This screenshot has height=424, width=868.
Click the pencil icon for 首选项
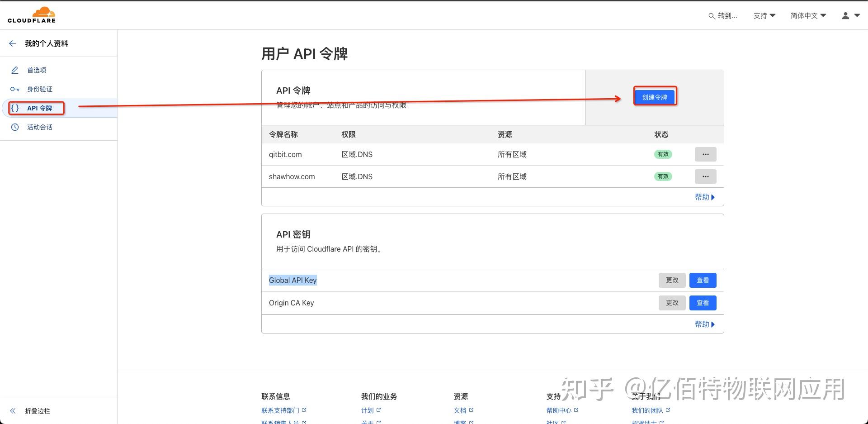click(x=15, y=70)
